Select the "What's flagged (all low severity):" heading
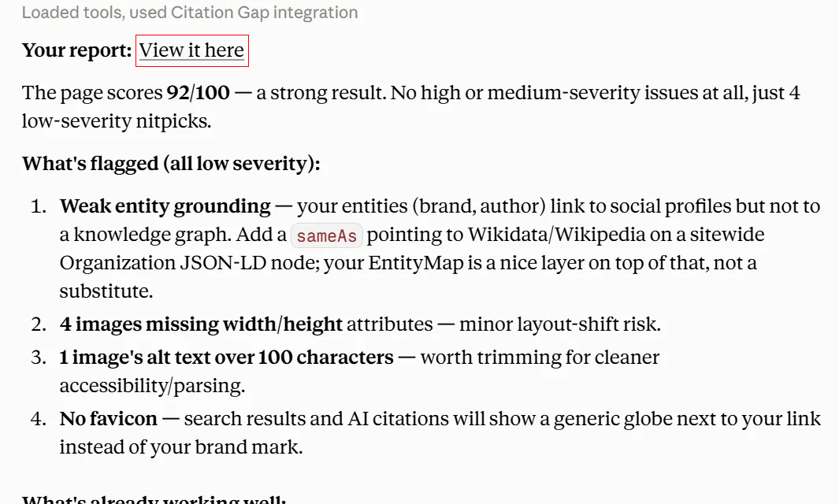 point(171,163)
